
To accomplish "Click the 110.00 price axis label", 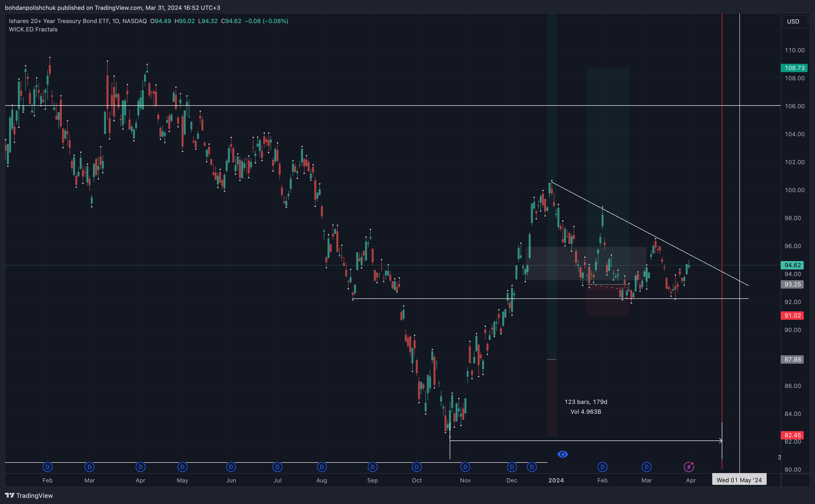I will coord(794,50).
